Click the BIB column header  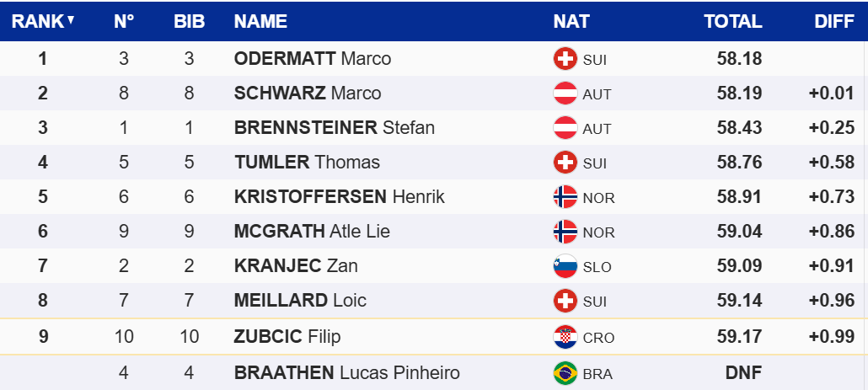click(189, 22)
